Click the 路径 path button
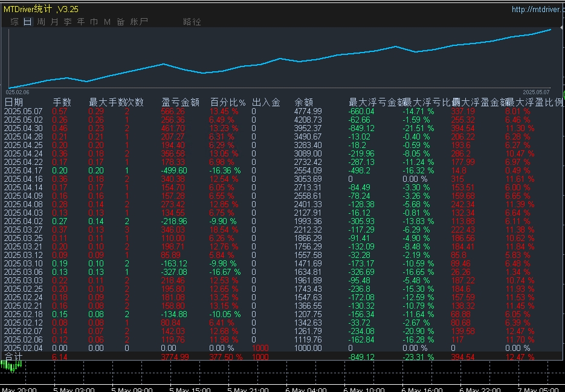This screenshot has height=392, width=565. 192,22
